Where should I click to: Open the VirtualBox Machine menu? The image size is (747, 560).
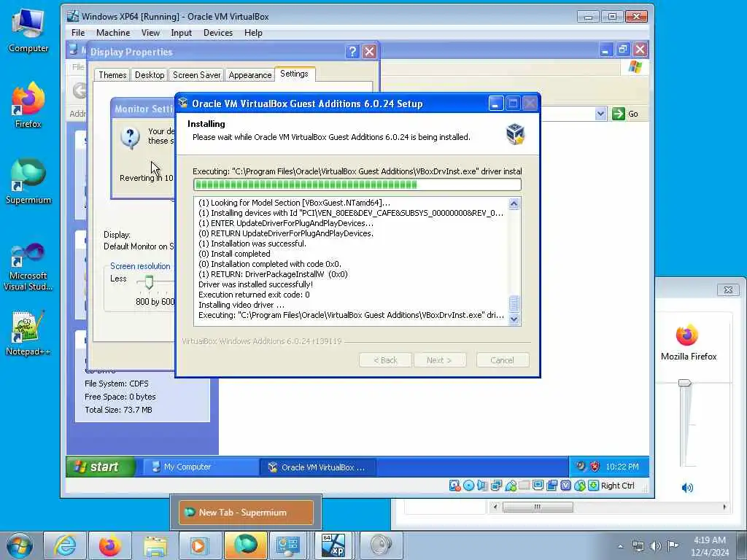pyautogui.click(x=113, y=33)
